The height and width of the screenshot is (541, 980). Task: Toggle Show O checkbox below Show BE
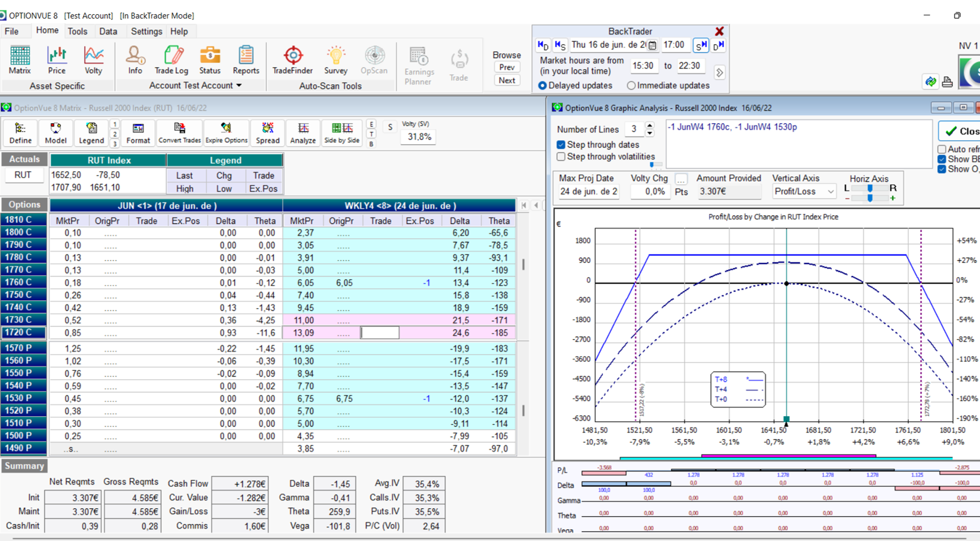click(x=942, y=169)
